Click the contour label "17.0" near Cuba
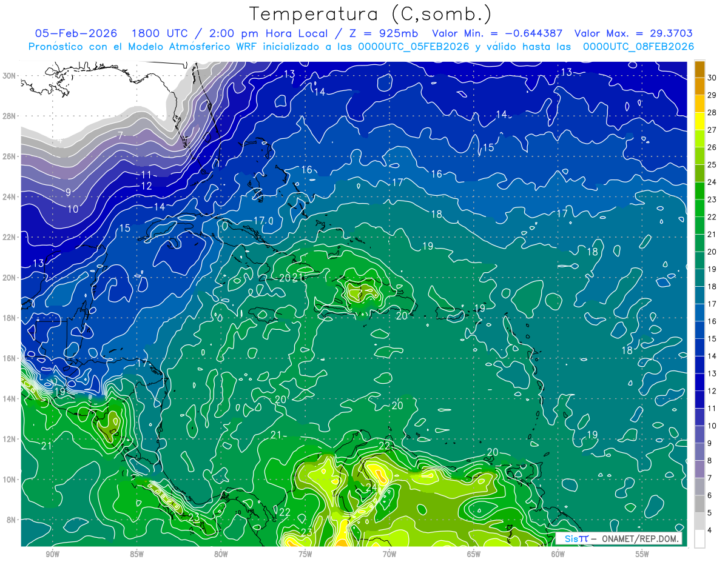Image resolution: width=728 pixels, height=562 pixels. pos(264,220)
